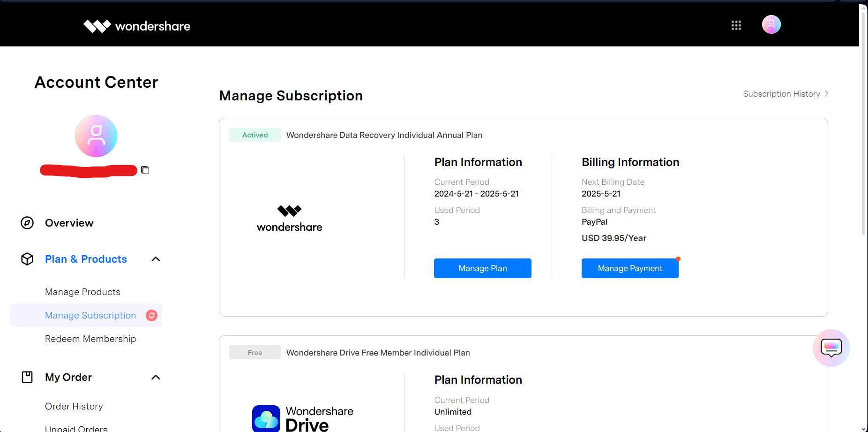Collapse the My Order section chevron
Viewport: 868px width, 432px height.
click(x=156, y=377)
